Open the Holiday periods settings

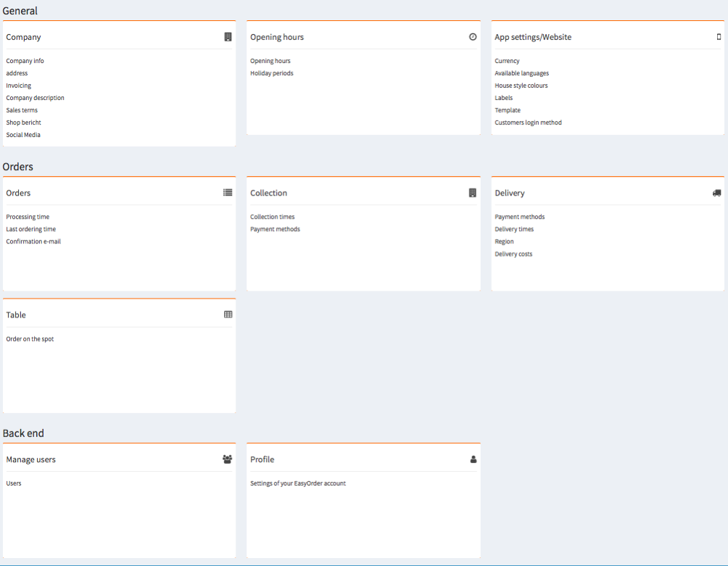272,73
